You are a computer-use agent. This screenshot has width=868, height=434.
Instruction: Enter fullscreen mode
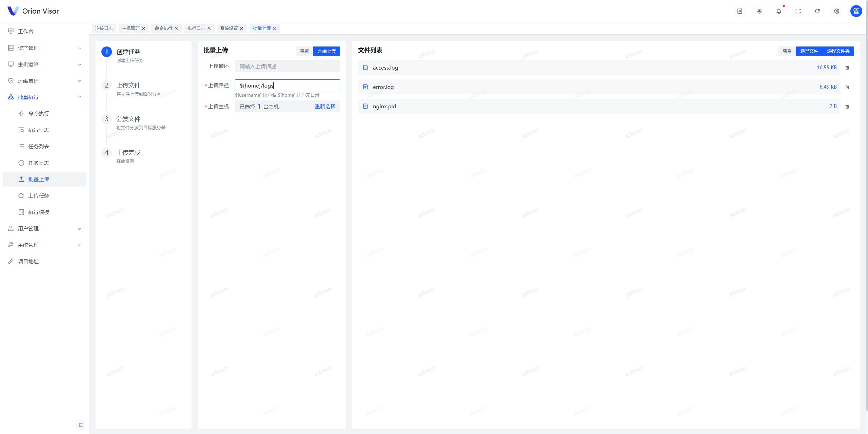tap(798, 11)
